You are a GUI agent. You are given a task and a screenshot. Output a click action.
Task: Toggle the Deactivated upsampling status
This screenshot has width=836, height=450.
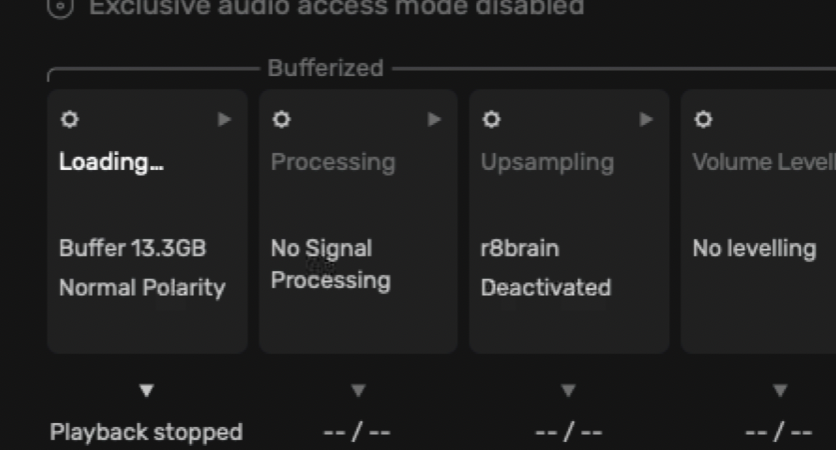pos(546,288)
